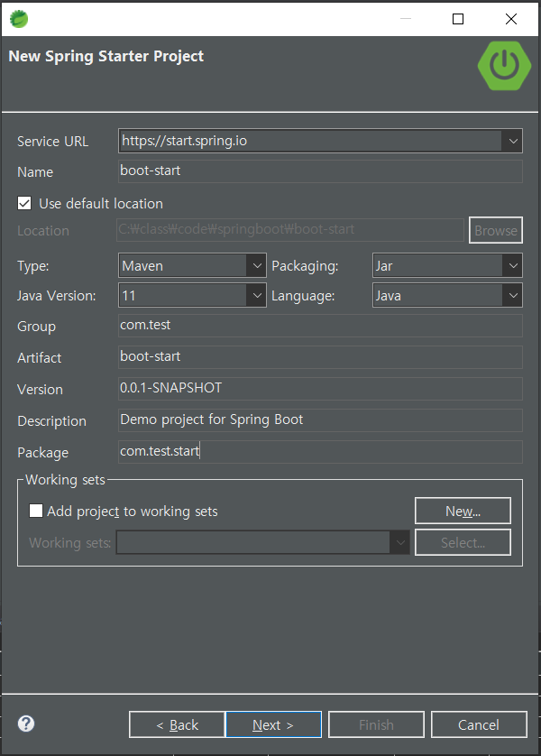This screenshot has width=541, height=756.
Task: Click the Spring Boot power logo
Action: pyautogui.click(x=504, y=65)
